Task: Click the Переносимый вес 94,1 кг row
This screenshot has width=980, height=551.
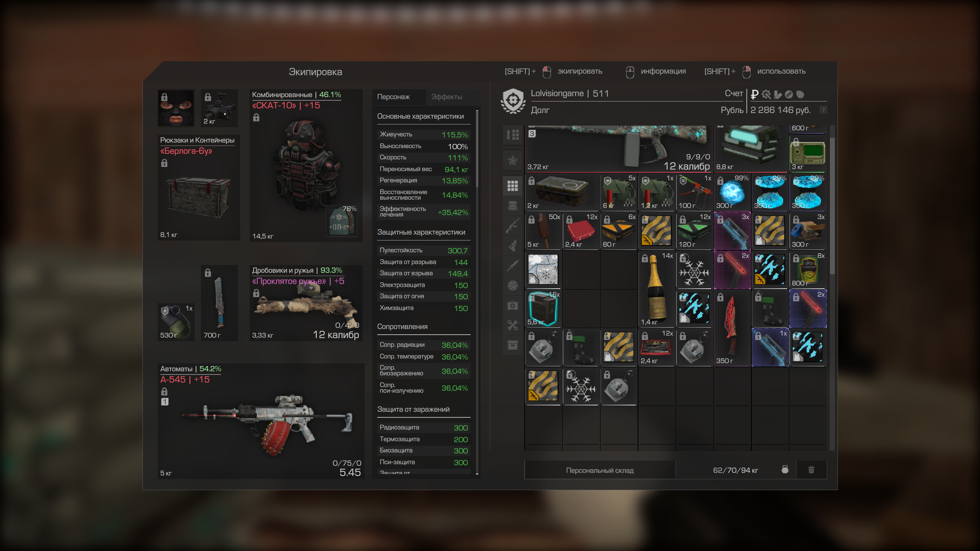Action: coord(424,169)
